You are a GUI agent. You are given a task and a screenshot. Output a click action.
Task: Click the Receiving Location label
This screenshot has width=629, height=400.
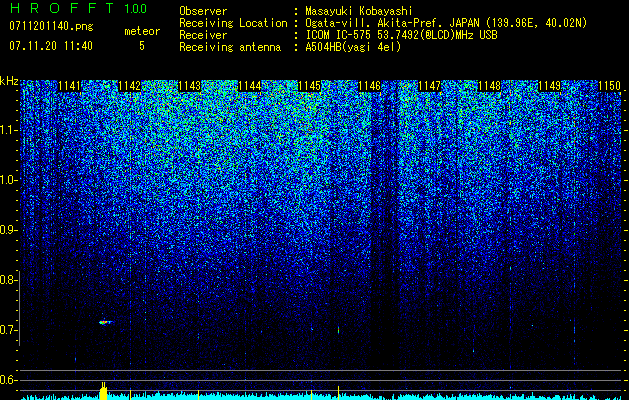click(x=233, y=23)
